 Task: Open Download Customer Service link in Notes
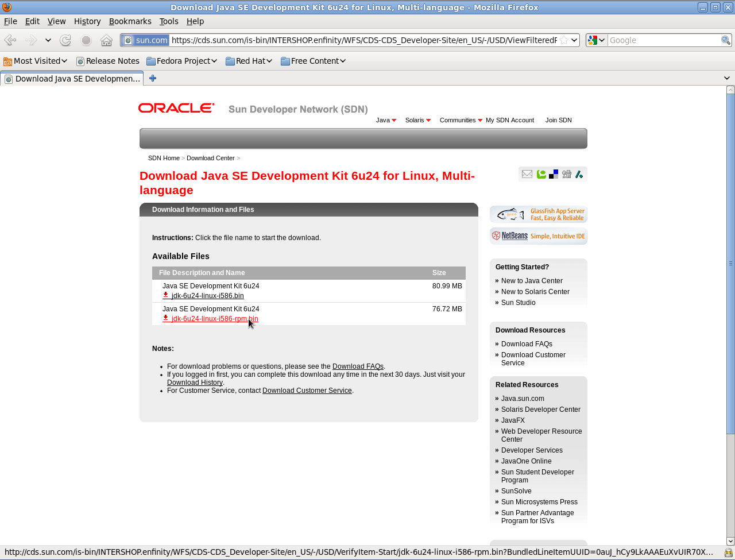click(307, 391)
